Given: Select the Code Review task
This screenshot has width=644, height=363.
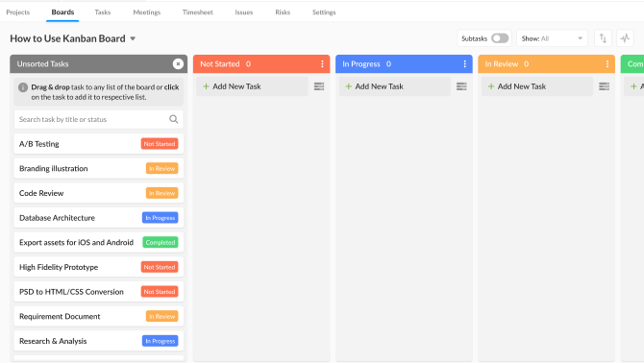Looking at the screenshot, I should click(99, 193).
